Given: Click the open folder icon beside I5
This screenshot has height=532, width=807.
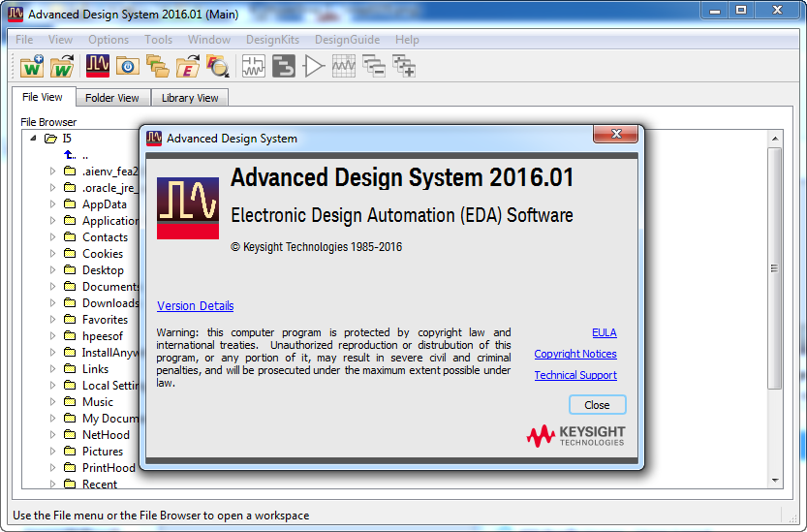Looking at the screenshot, I should pos(50,138).
